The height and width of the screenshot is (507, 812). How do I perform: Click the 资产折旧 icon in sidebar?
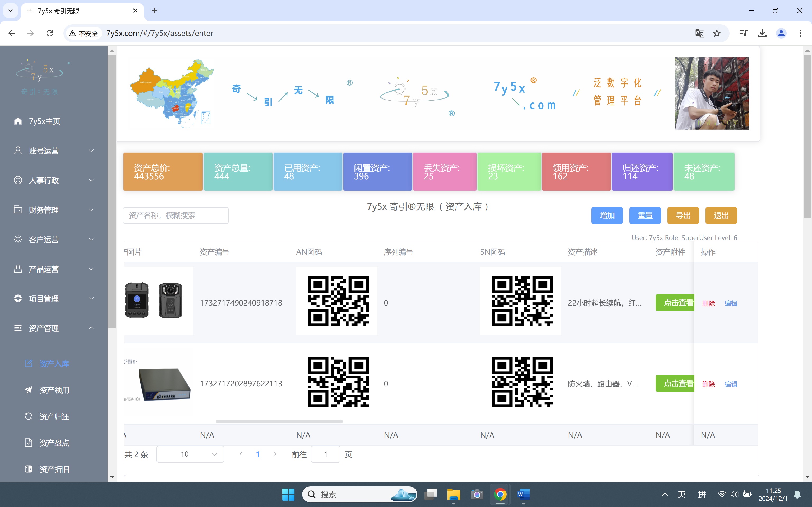pyautogui.click(x=29, y=469)
